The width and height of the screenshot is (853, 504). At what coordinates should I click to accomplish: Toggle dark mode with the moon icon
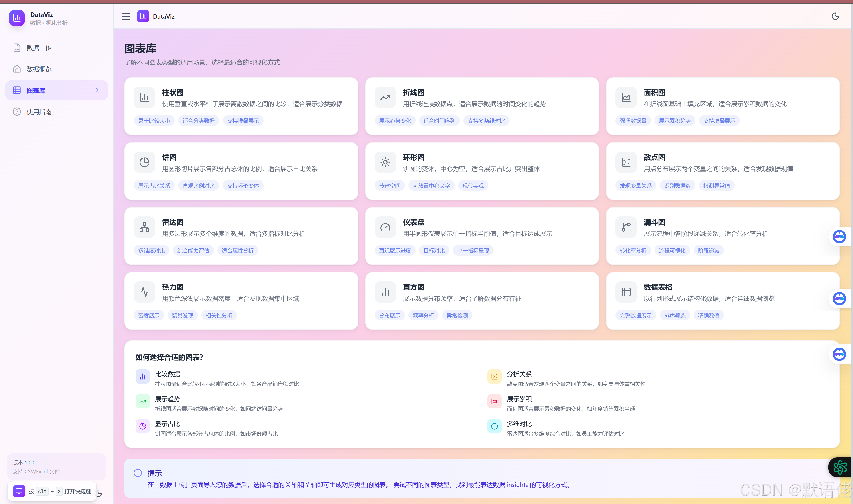(835, 16)
